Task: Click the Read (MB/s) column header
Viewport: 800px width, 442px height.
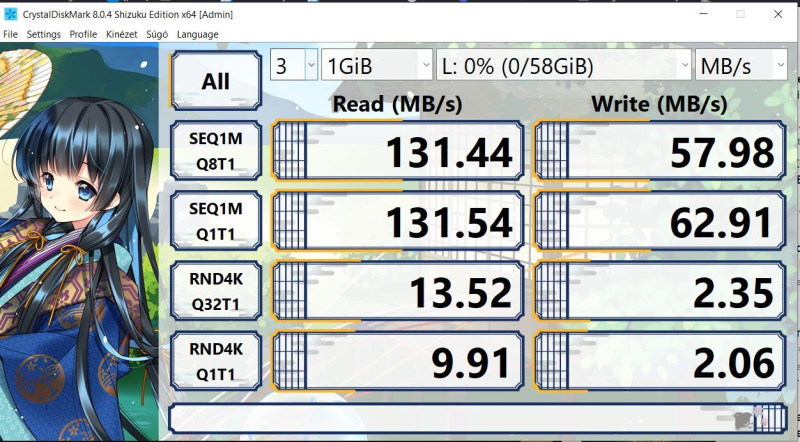Action: 397,104
